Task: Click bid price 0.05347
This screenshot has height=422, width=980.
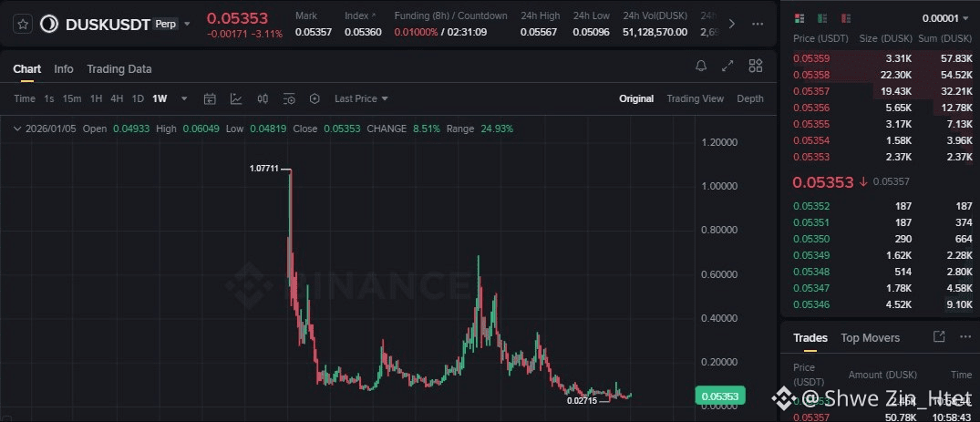Action: point(811,288)
